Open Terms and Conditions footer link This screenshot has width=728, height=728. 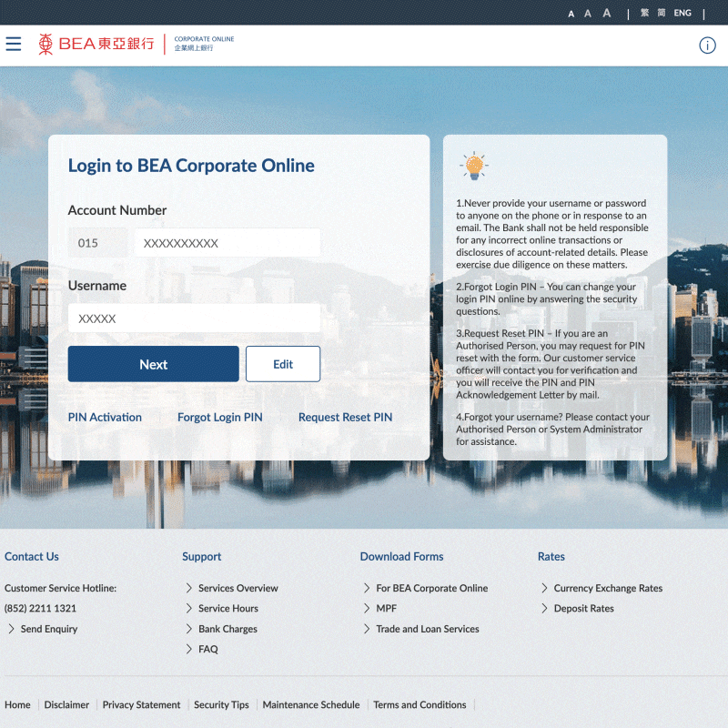[420, 704]
